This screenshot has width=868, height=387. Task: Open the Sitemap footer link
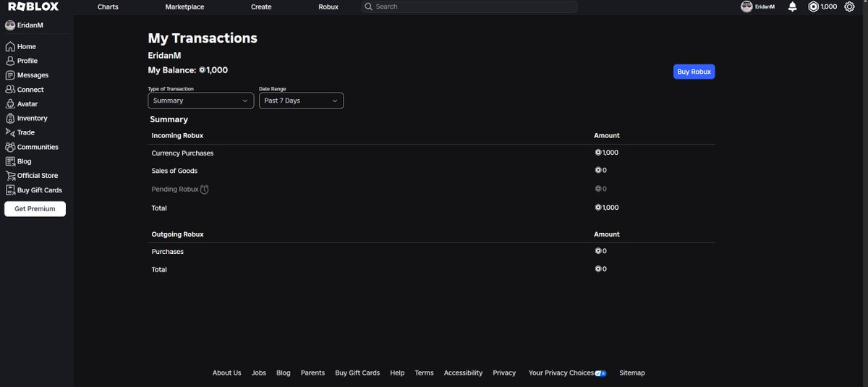632,373
